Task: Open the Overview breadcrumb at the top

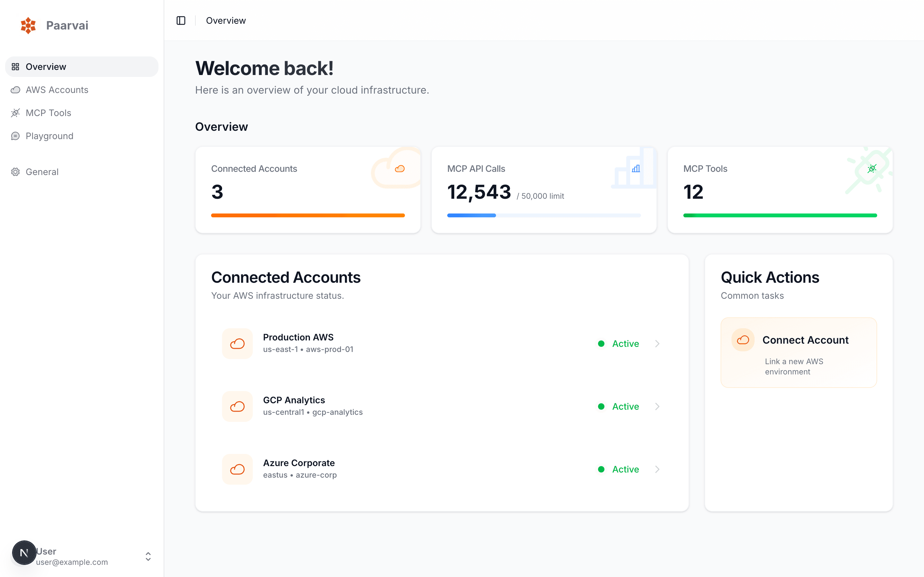Action: click(226, 20)
